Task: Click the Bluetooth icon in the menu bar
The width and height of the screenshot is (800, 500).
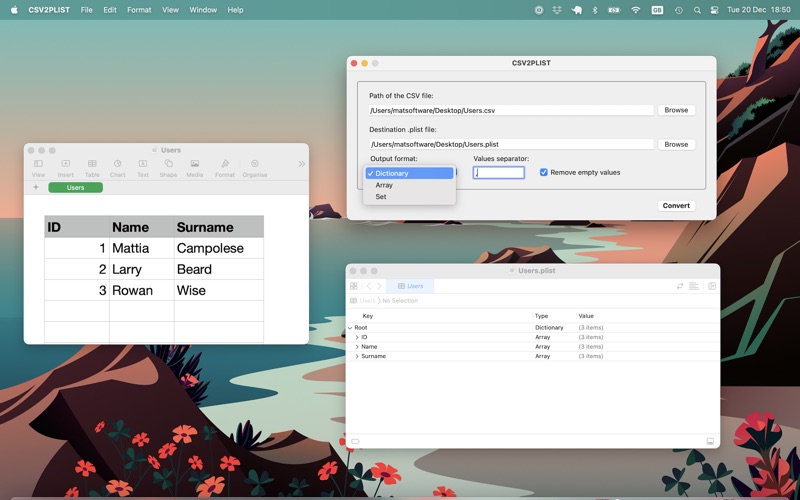Action: 594,10
